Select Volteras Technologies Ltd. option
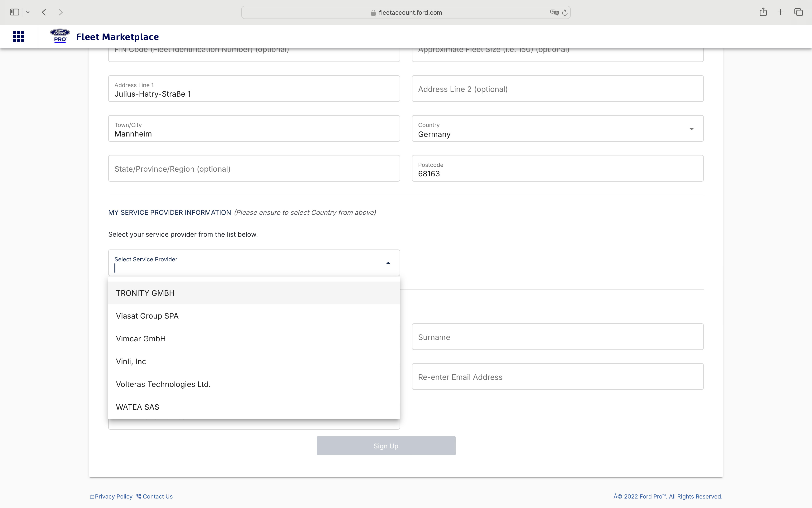 [254, 384]
